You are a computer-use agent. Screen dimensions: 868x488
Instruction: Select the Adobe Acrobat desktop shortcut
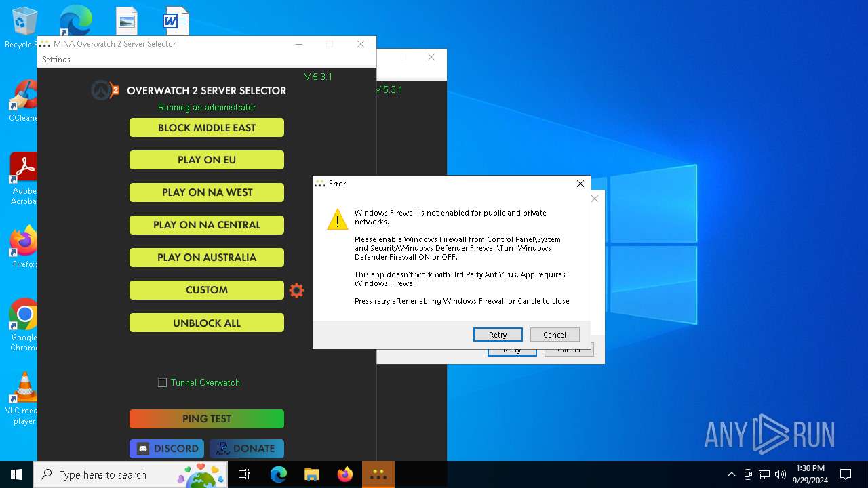pyautogui.click(x=25, y=179)
